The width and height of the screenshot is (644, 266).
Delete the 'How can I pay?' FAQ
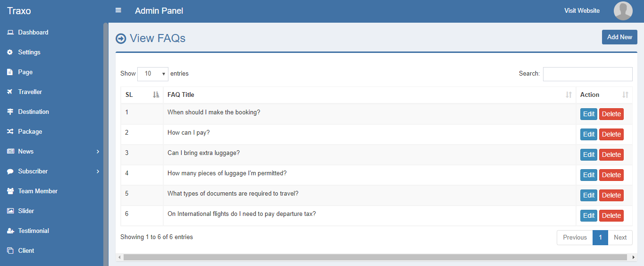(x=611, y=135)
